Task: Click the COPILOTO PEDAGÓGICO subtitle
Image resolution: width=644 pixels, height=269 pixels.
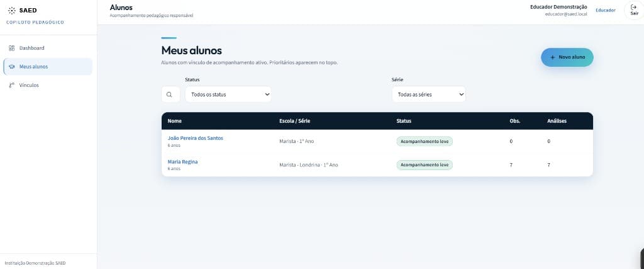Action: coord(35,22)
